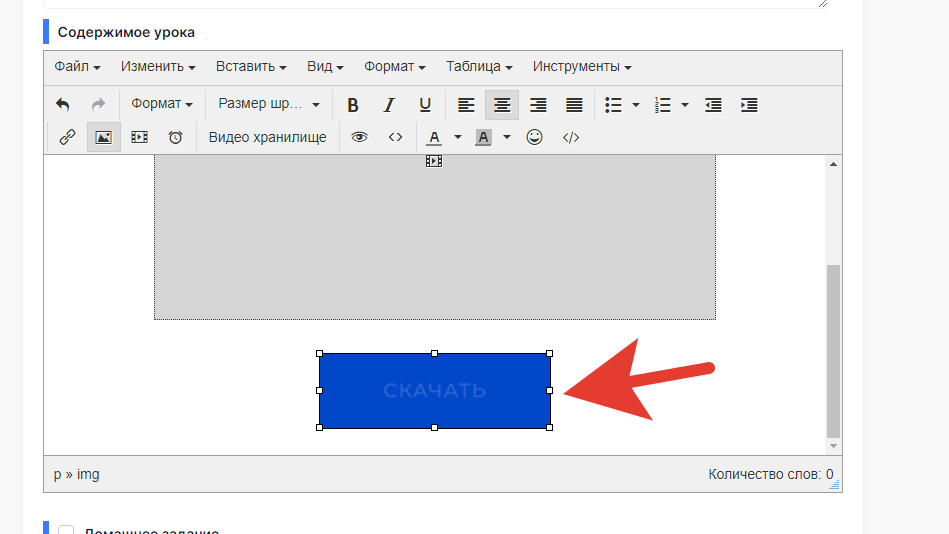Click the Количество слов word counter
The width and height of the screenshot is (949, 534).
[770, 474]
